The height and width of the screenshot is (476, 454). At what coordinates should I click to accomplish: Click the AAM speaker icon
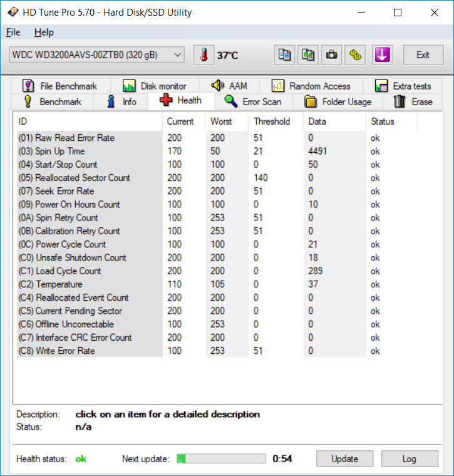click(217, 86)
